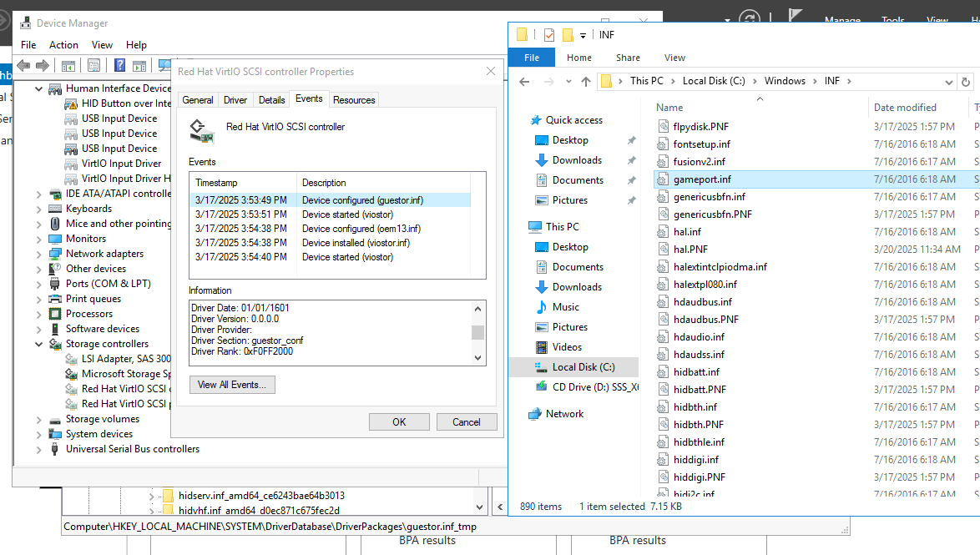Click Back arrow in Device Manager toolbar
Viewport: 980px width, 555px height.
tap(23, 65)
